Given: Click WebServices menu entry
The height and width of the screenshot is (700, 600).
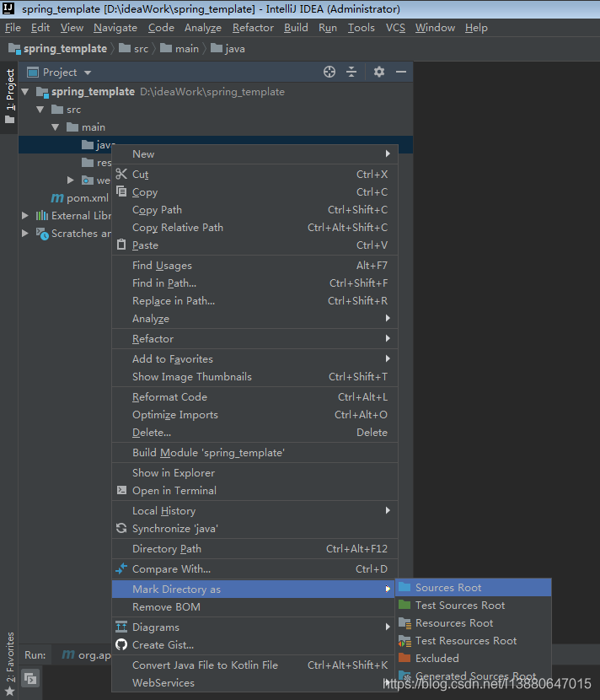Looking at the screenshot, I should coord(254,682).
